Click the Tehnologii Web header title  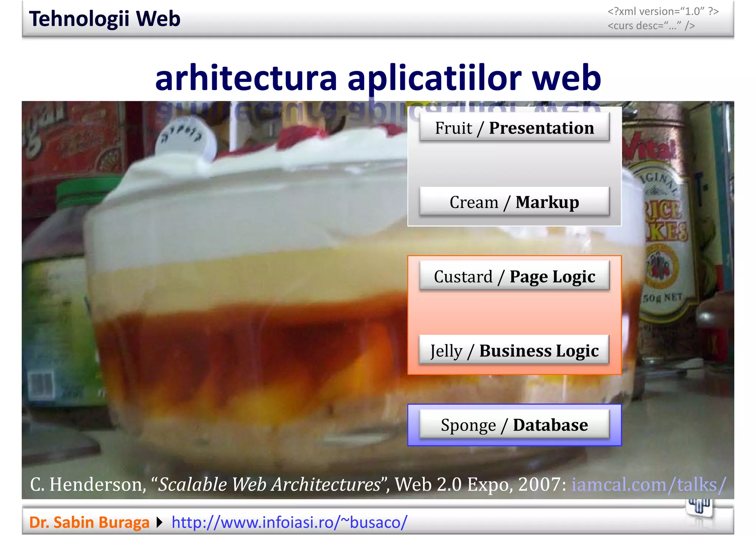(x=104, y=18)
